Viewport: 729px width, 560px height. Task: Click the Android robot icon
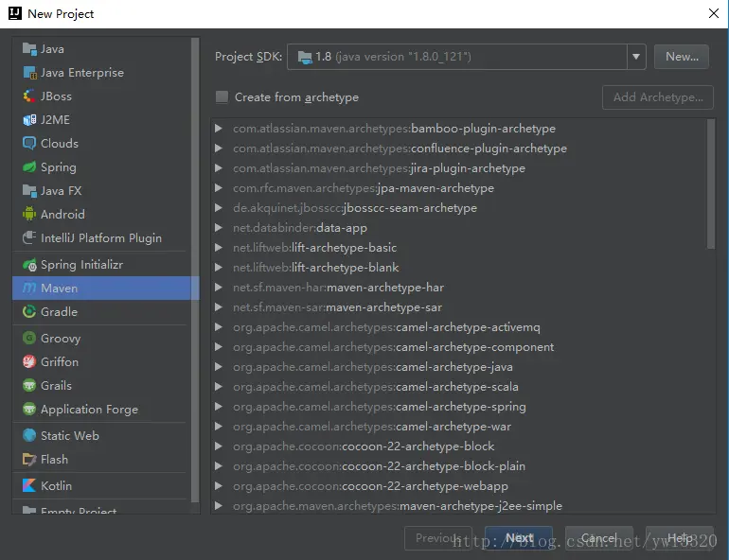(29, 214)
